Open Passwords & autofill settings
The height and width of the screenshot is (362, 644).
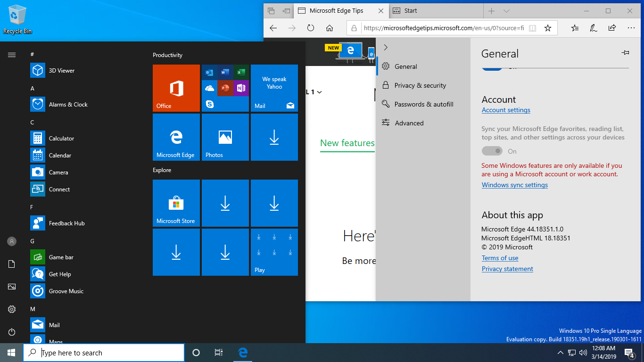[x=423, y=104]
